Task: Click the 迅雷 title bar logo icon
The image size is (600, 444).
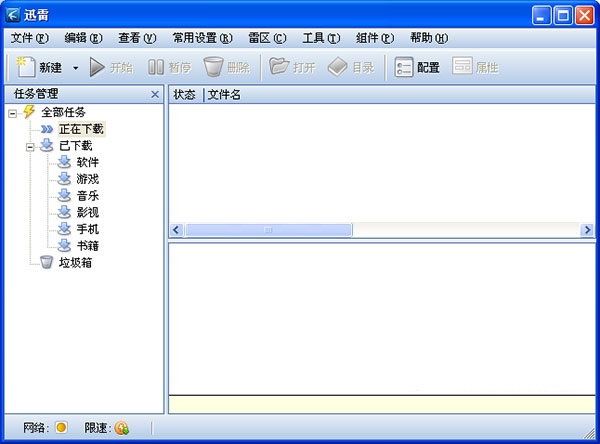Action: pyautogui.click(x=13, y=15)
